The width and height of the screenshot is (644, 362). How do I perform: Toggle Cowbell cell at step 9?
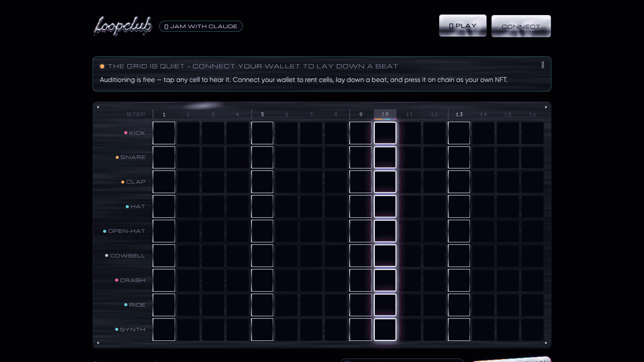point(361,256)
